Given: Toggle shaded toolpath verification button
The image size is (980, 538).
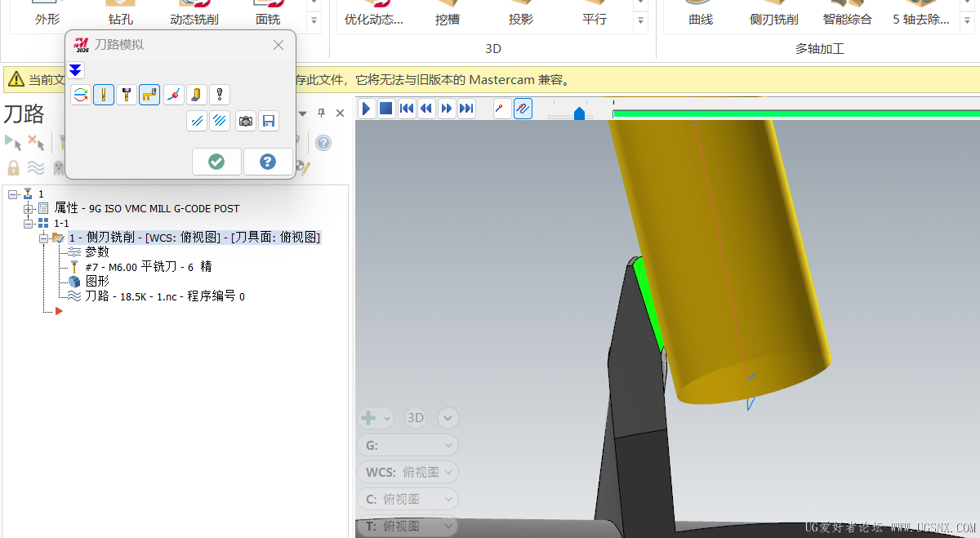Looking at the screenshot, I should coord(196,95).
